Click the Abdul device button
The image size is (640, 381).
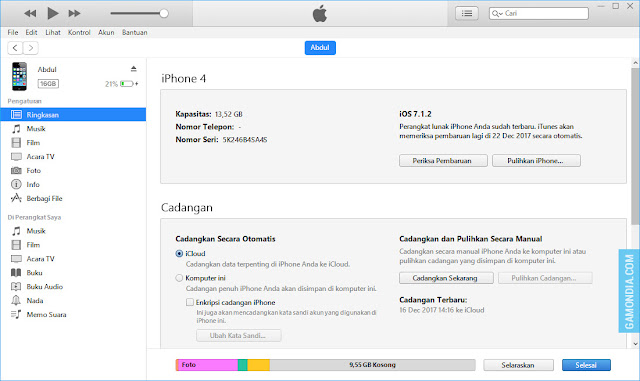tap(320, 48)
